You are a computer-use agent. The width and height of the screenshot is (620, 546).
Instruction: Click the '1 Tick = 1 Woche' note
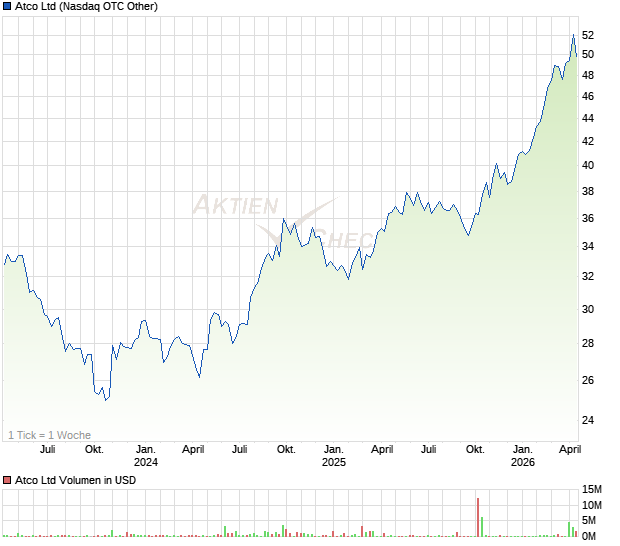coord(49,435)
